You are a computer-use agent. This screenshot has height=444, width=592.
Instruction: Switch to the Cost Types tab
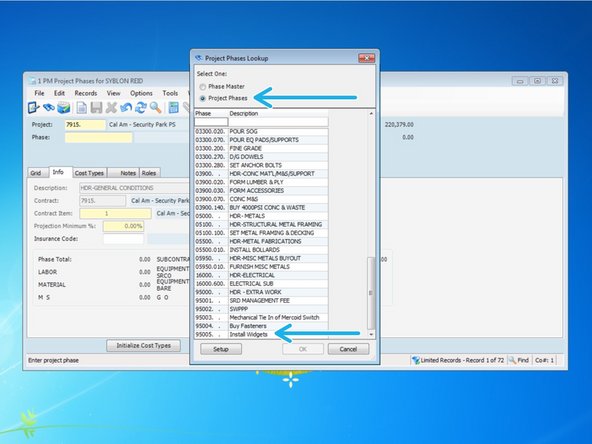(89, 173)
